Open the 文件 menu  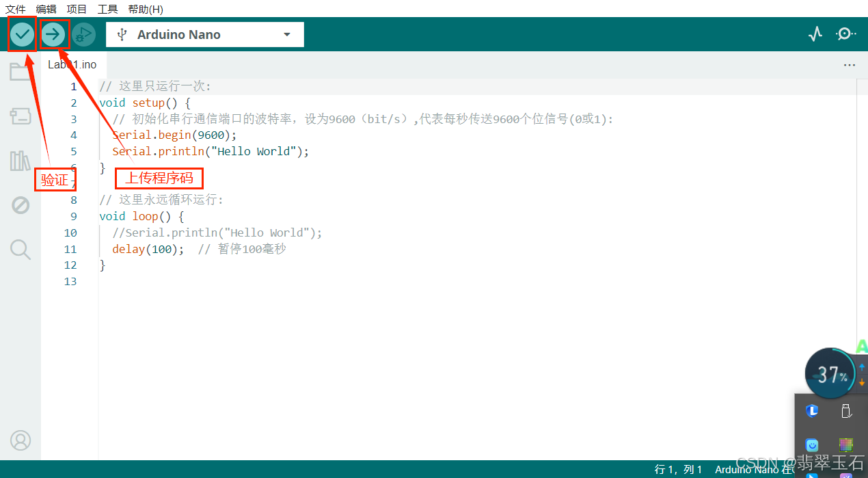(16, 9)
